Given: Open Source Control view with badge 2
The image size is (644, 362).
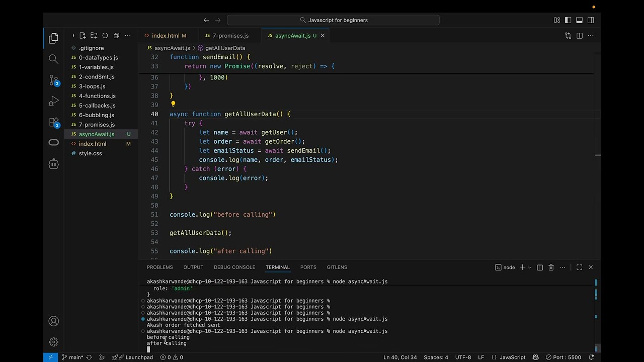Looking at the screenshot, I should click(x=53, y=80).
